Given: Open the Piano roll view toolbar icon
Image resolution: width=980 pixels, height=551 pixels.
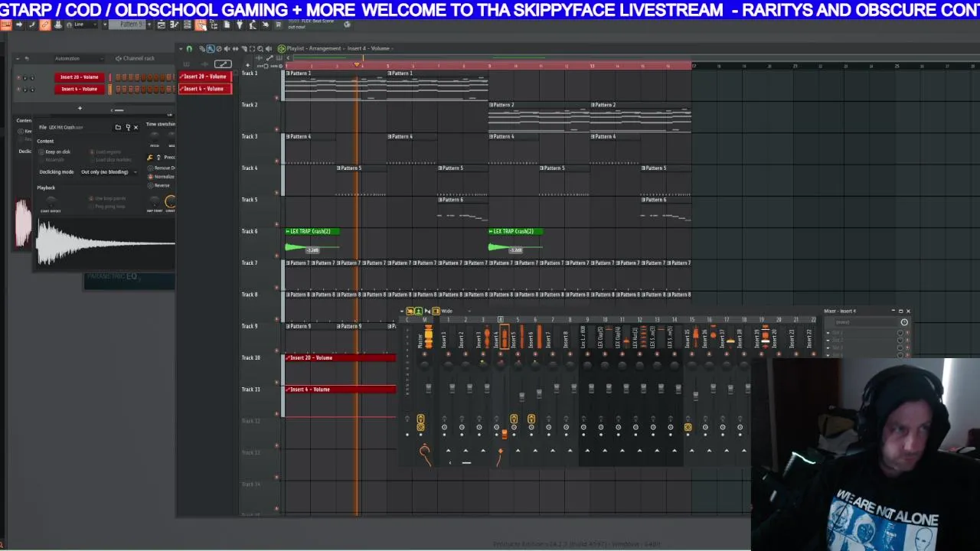Looking at the screenshot, I should point(175,24).
